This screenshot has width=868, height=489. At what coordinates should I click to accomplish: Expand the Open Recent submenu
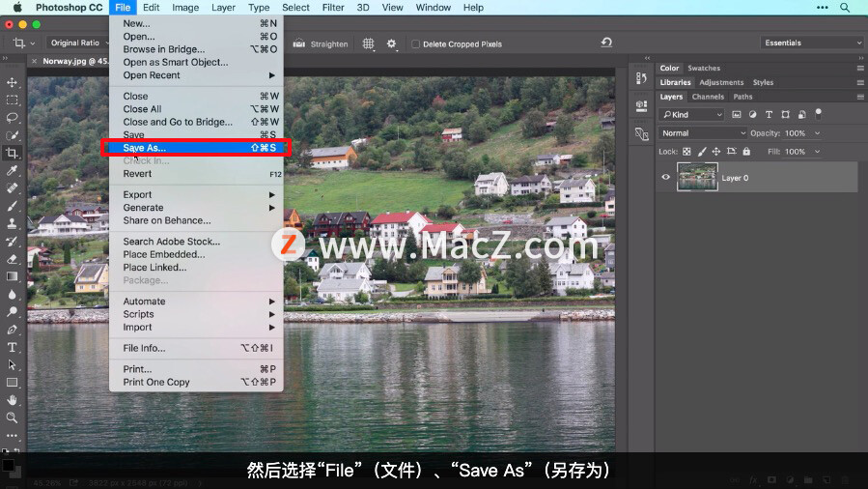coord(197,75)
